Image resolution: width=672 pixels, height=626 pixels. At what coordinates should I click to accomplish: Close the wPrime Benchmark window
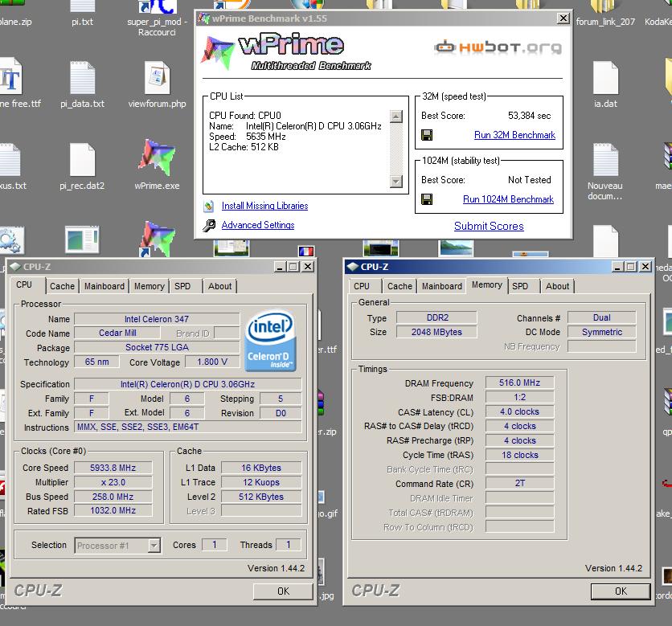[x=563, y=18]
